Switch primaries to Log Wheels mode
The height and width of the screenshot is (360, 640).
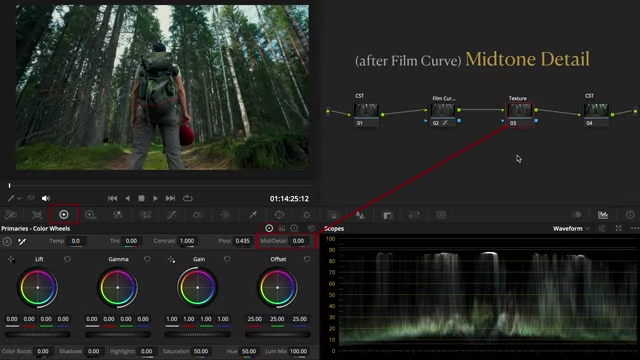(x=294, y=229)
